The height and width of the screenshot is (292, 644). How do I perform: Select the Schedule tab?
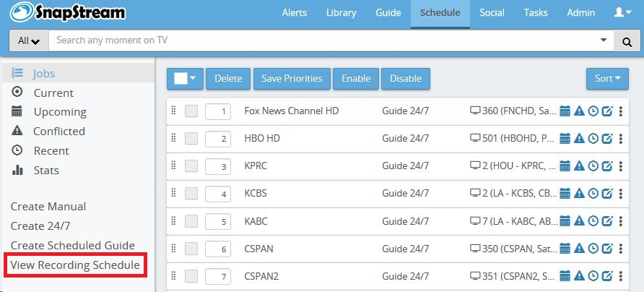[440, 13]
